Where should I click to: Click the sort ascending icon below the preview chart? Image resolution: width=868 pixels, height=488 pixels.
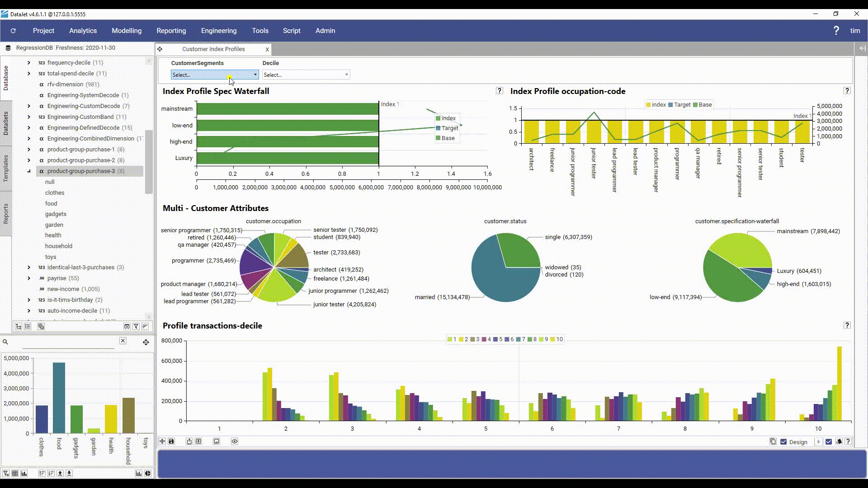(42, 473)
